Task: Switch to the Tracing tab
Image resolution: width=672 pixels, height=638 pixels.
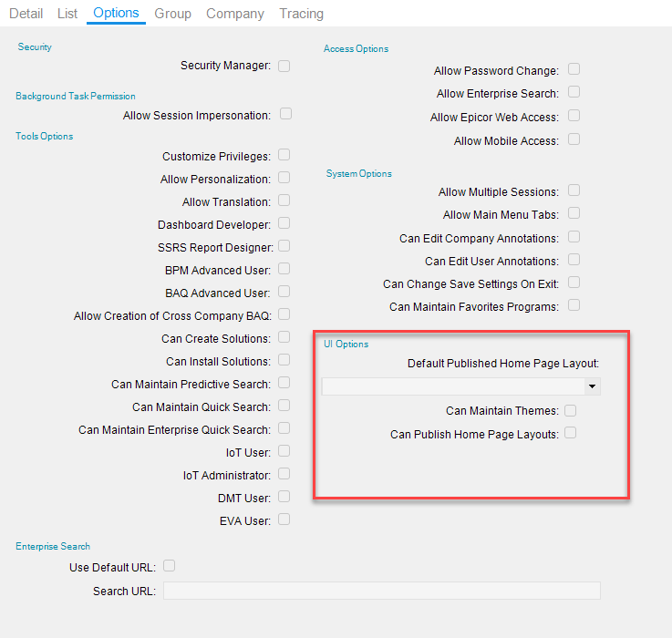Action: point(301,14)
